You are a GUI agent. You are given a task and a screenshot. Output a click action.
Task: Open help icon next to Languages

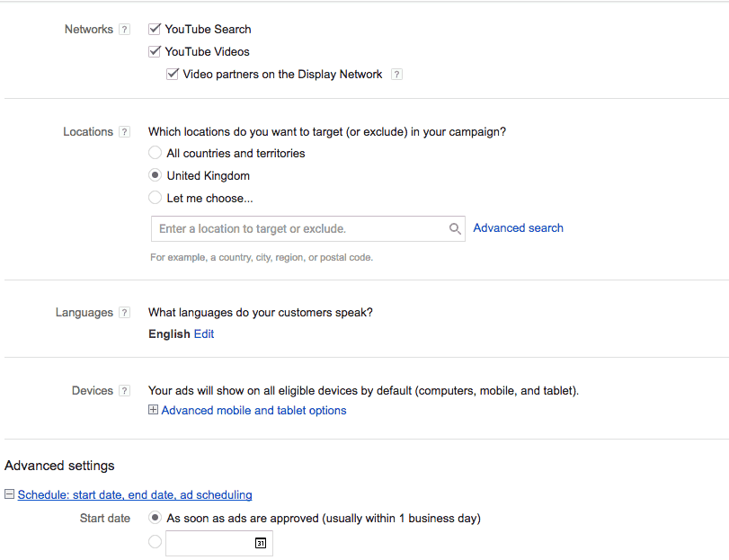point(124,312)
